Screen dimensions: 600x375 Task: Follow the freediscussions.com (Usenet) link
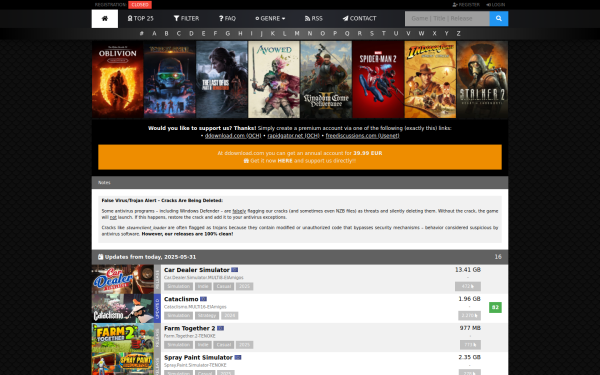tap(362, 136)
